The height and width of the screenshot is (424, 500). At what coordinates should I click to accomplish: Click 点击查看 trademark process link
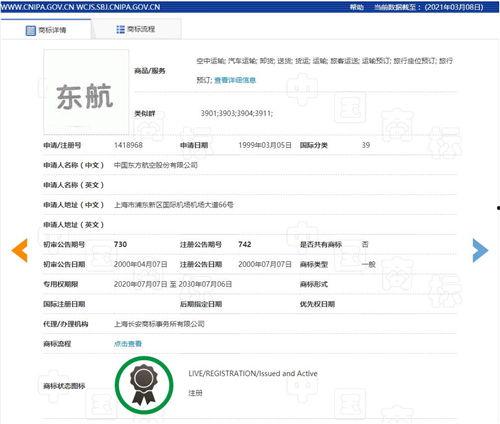(128, 344)
